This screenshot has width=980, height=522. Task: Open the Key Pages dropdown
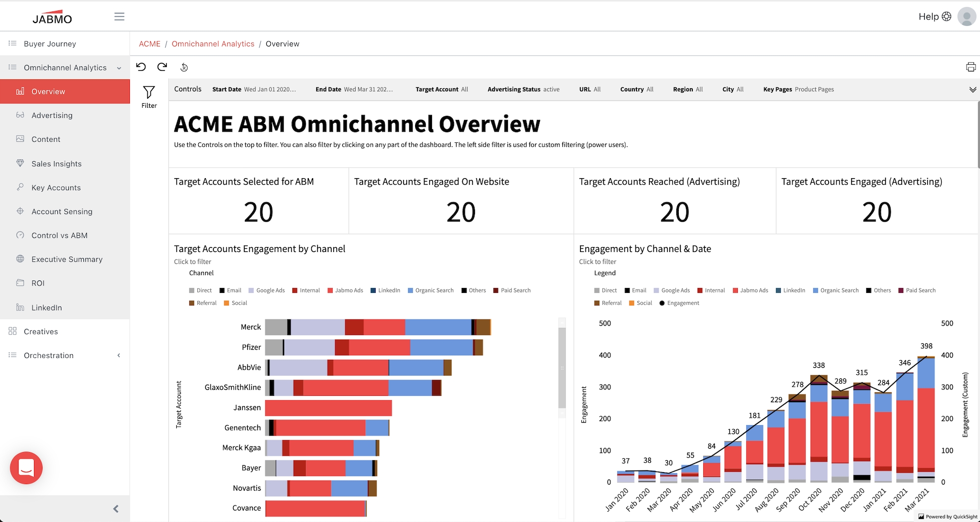click(x=798, y=89)
